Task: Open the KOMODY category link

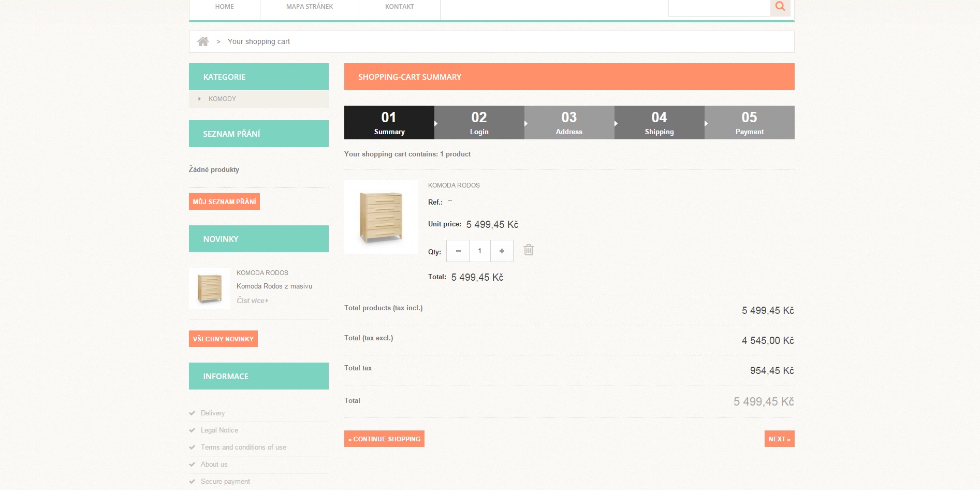Action: [222, 99]
